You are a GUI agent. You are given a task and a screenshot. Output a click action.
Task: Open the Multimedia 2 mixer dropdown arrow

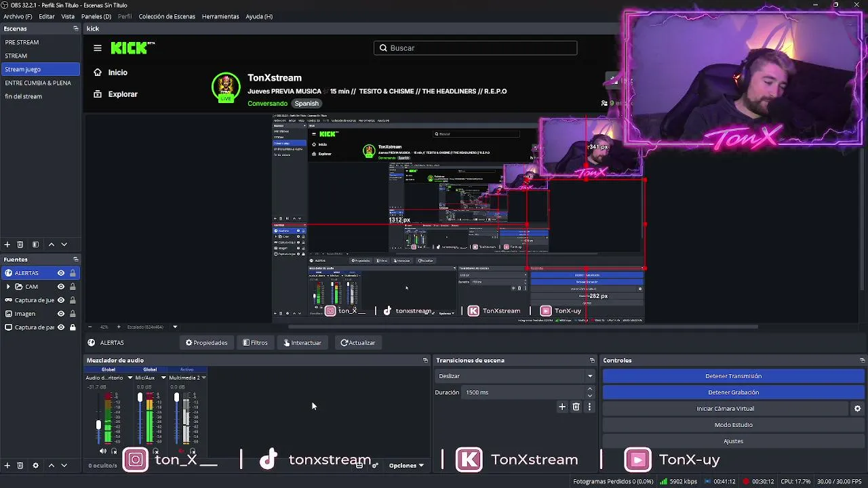click(203, 378)
